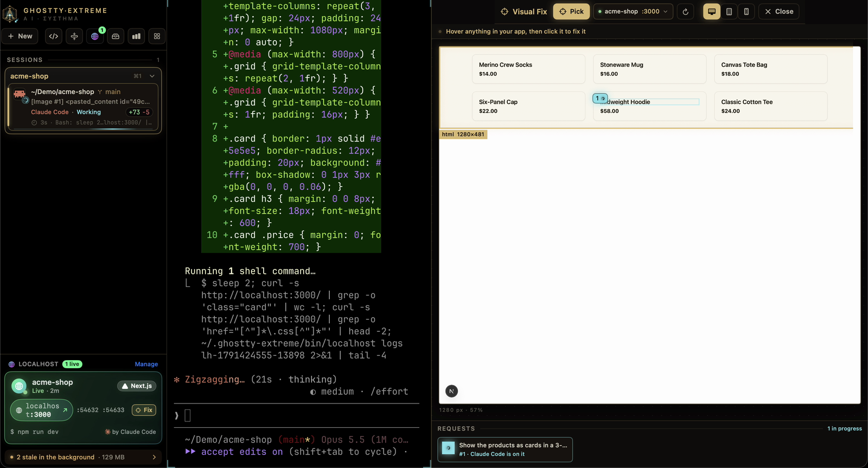Expand the stale background processes row
Viewport: 868px width, 468px height.
pyautogui.click(x=83, y=457)
